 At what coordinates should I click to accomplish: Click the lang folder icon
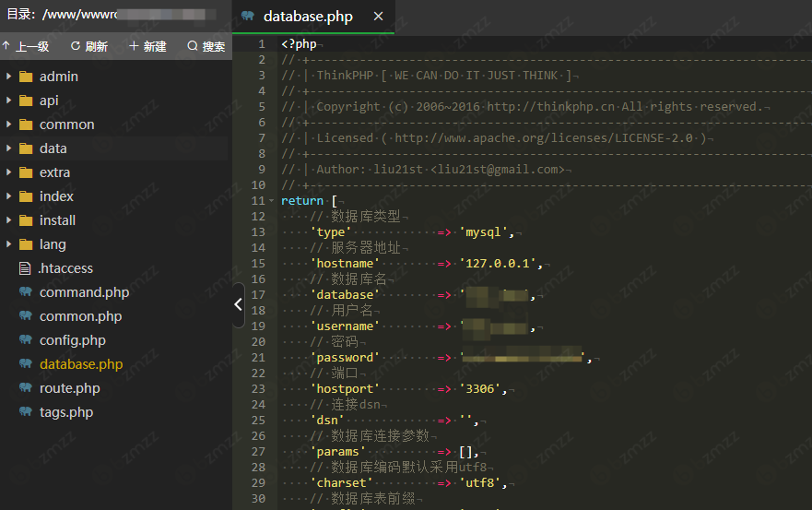[x=26, y=244]
